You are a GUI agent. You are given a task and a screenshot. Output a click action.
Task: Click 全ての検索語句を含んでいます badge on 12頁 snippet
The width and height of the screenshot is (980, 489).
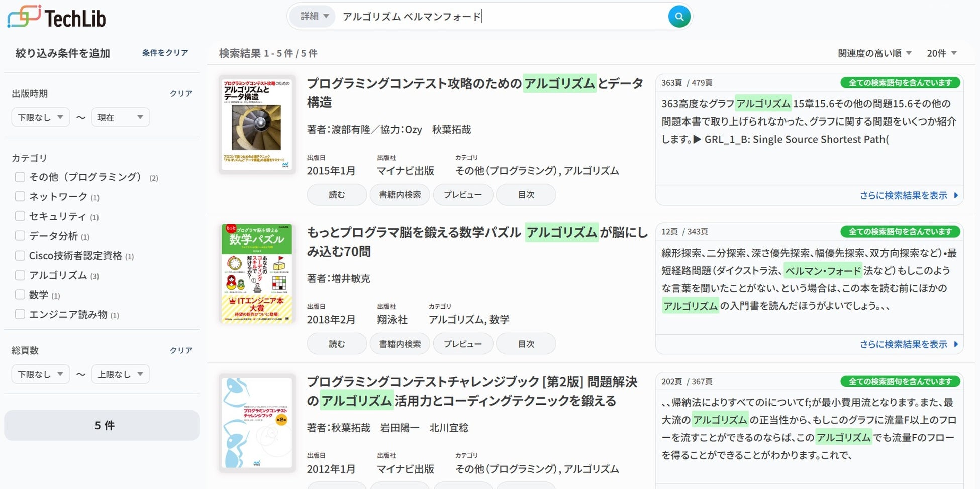coord(900,232)
